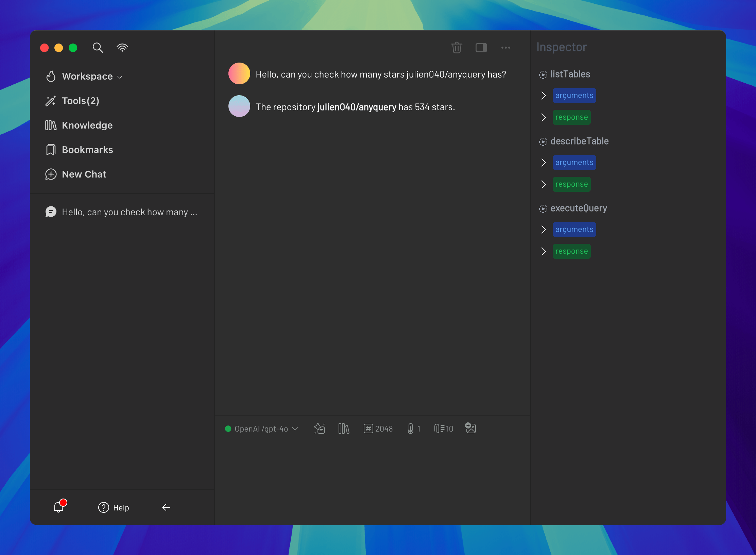Click the back arrow icon in sidebar footer
The image size is (756, 555).
point(166,507)
